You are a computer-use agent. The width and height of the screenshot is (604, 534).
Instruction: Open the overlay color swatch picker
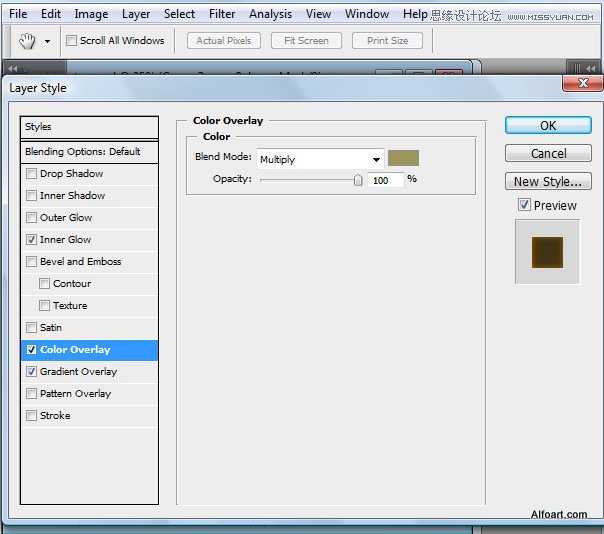(x=403, y=158)
